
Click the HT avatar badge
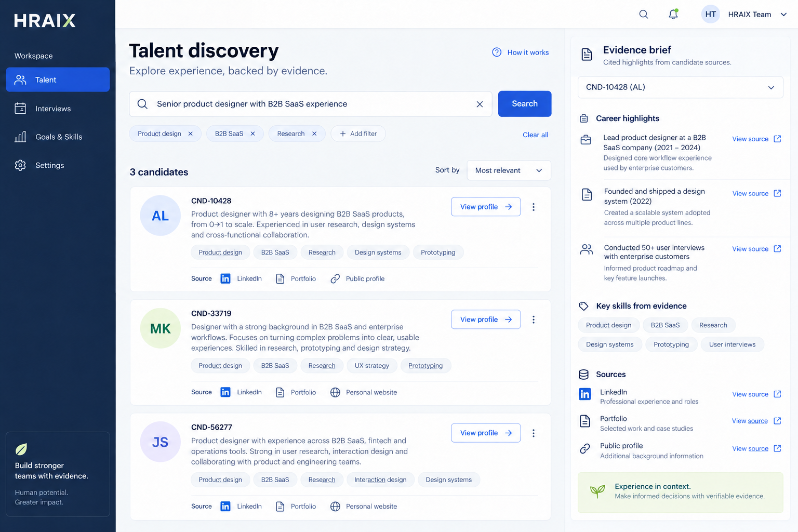pos(710,14)
